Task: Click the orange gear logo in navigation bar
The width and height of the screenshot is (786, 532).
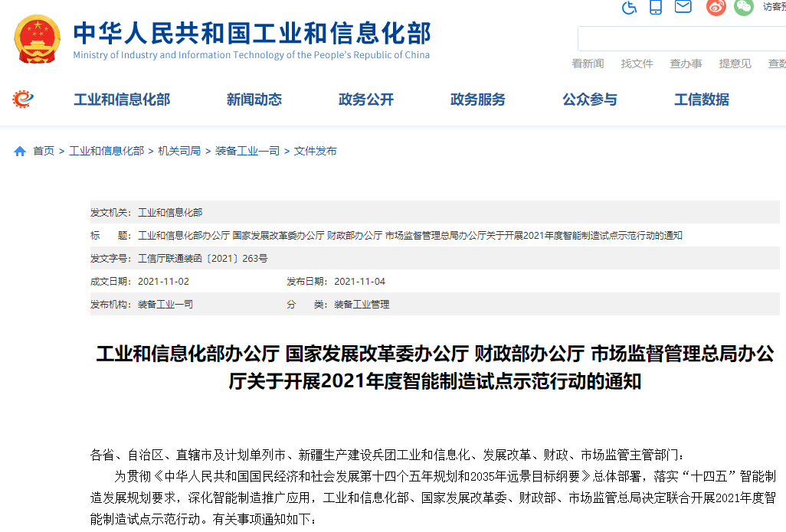Action: coord(23,99)
